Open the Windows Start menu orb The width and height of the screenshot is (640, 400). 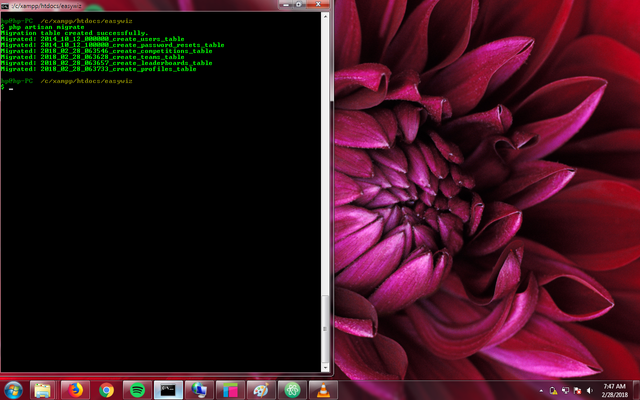point(13,390)
